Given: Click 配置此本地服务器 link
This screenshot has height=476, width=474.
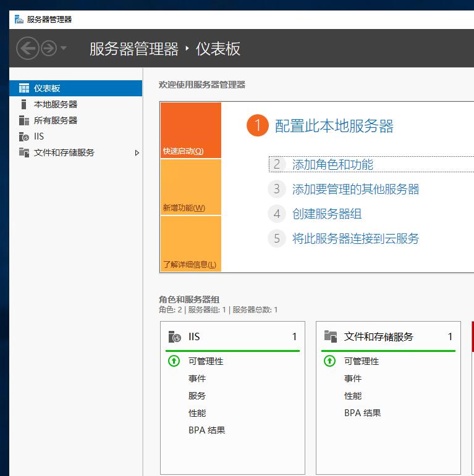Looking at the screenshot, I should [x=334, y=126].
